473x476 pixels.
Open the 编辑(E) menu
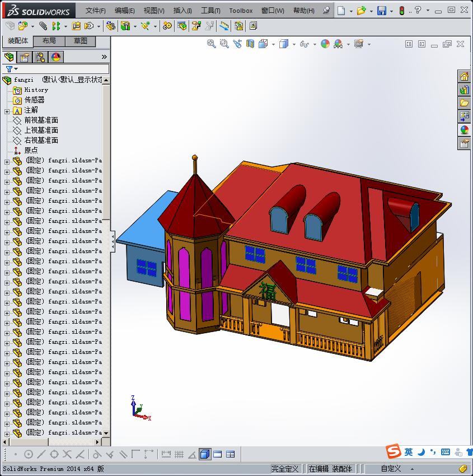(x=124, y=11)
